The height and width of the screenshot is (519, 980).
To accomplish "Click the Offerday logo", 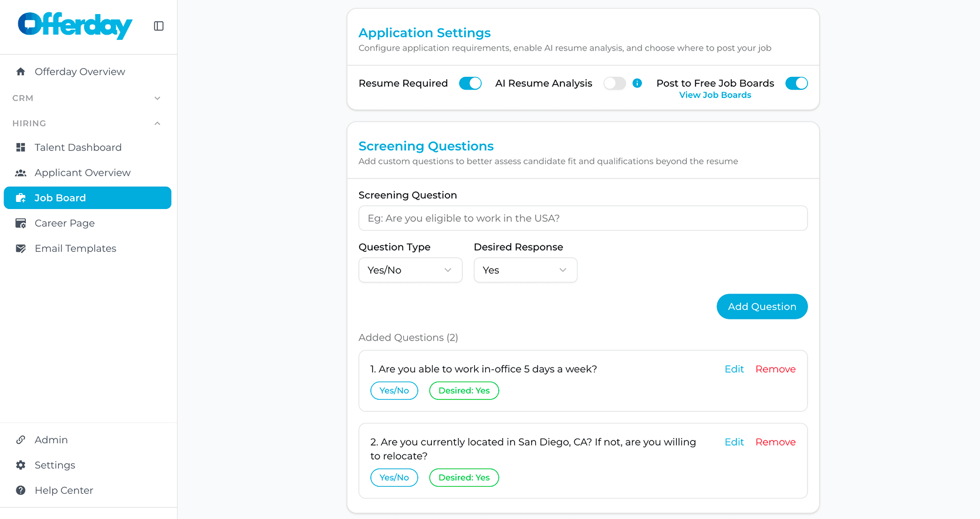I will (75, 26).
